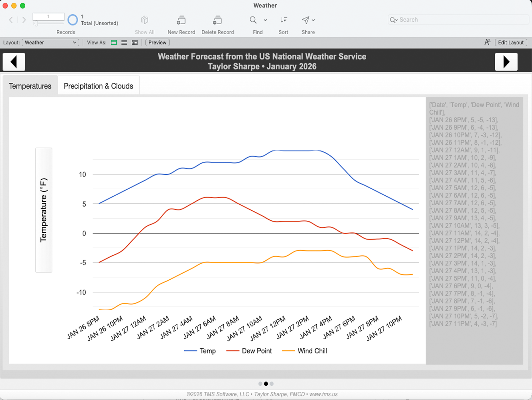Click the Find magnifier icon
Screen dimensions: 532x400
[253, 20]
